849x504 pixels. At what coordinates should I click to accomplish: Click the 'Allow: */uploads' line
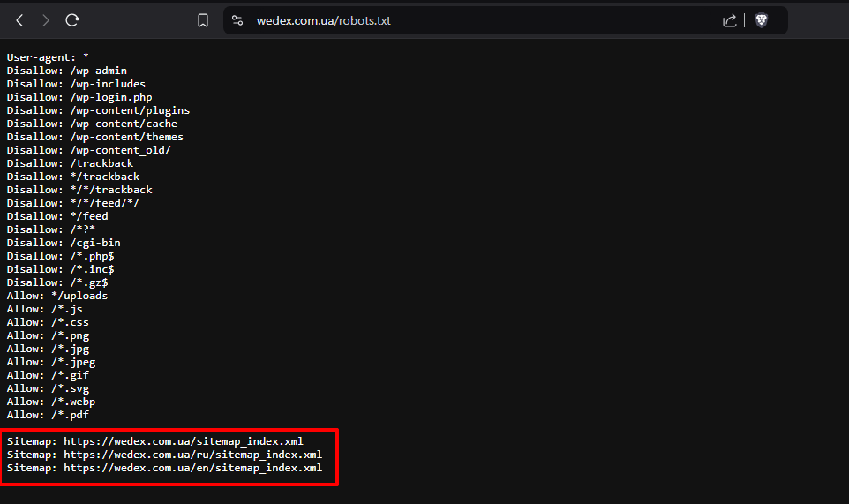click(x=57, y=296)
